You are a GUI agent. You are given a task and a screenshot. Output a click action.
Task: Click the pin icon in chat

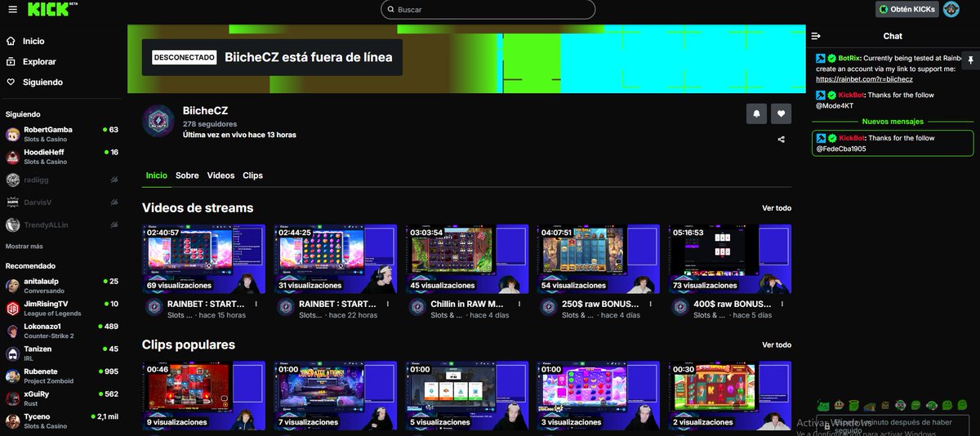(970, 60)
